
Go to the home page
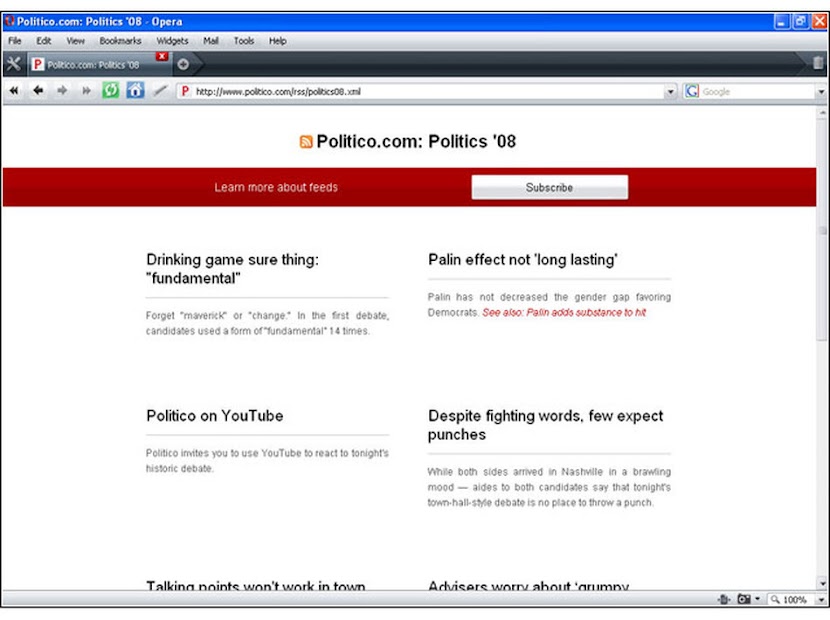click(135, 90)
